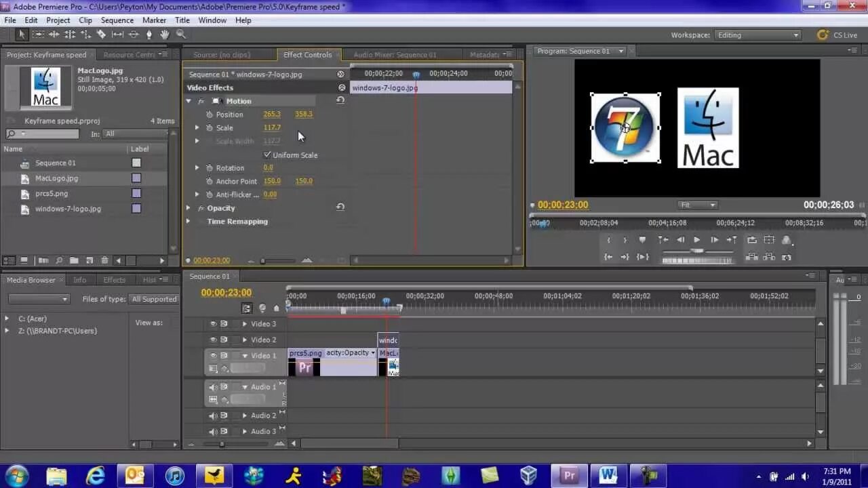
Task: Select the Slide tool
Action: point(133,34)
